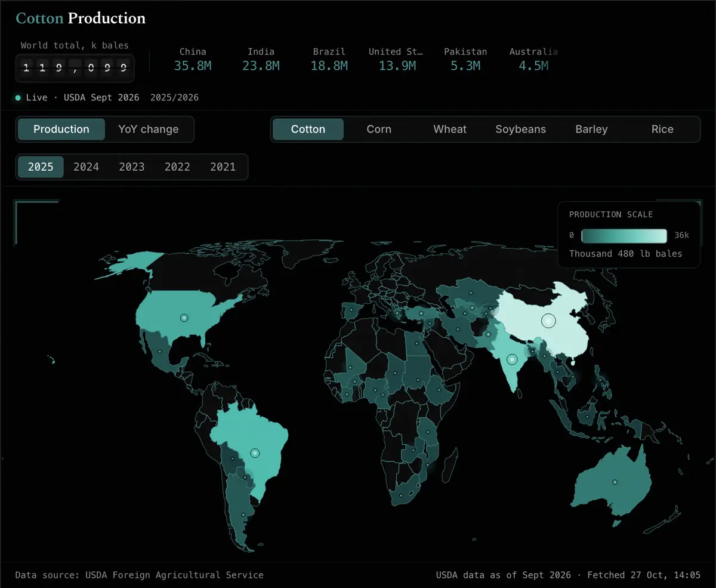
Task: Choose year 2024
Action: 86,167
